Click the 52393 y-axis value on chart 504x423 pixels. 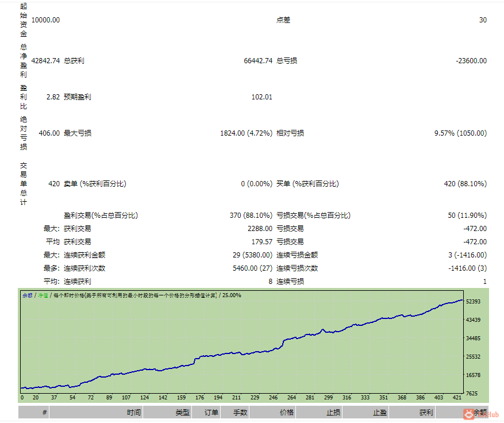coord(473,302)
